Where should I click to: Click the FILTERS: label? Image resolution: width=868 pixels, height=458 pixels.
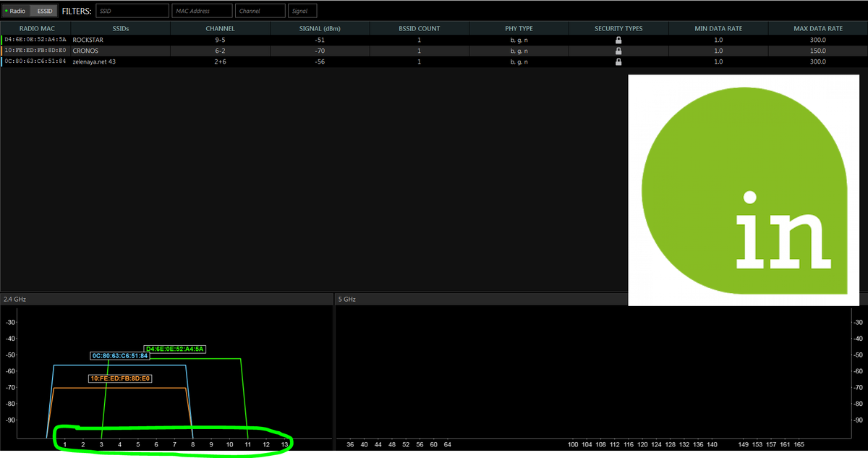(77, 11)
